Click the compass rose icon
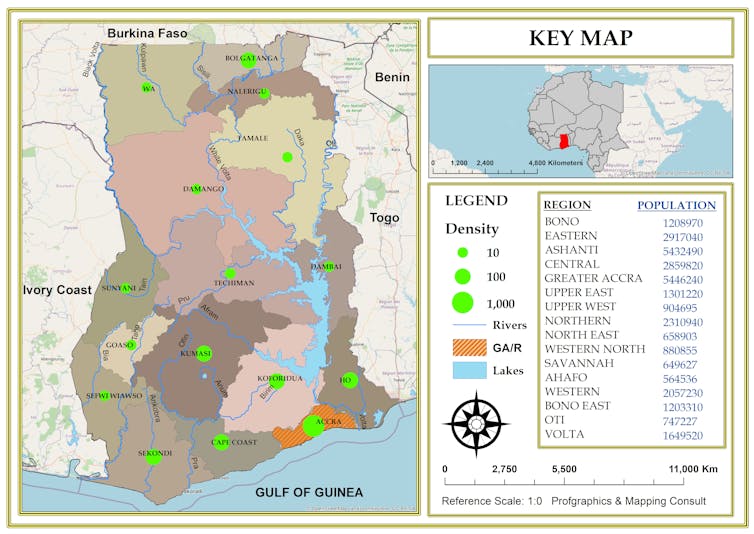Viewport: 754px width, 534px height. (x=476, y=423)
